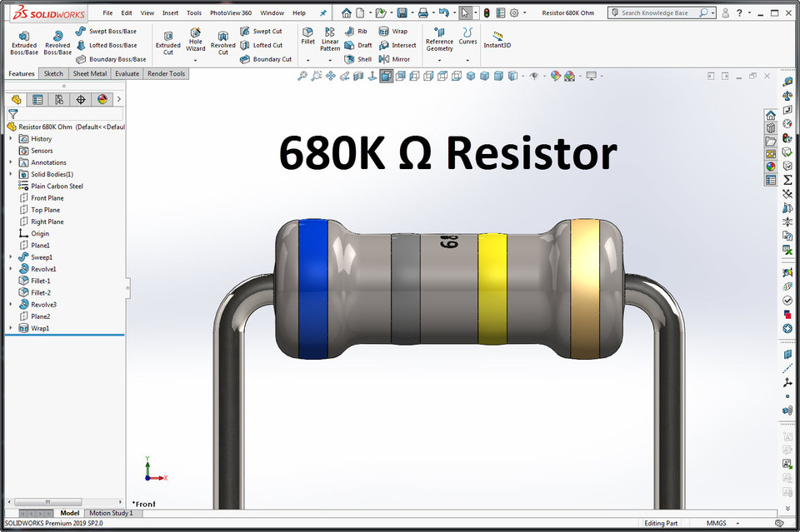The width and height of the screenshot is (800, 532).
Task: Click Editing Part in the status bar
Action: pos(661,523)
